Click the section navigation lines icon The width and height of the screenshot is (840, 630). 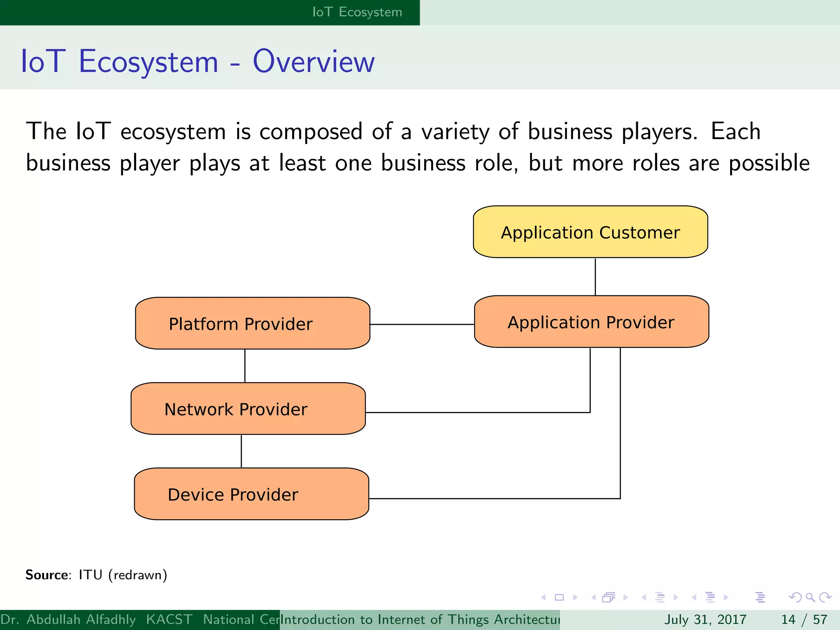710,598
